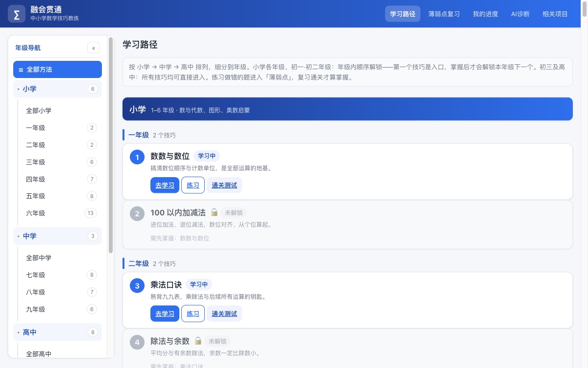
Task: Switch to the 薄弱点复习 tab
Action: tap(444, 14)
